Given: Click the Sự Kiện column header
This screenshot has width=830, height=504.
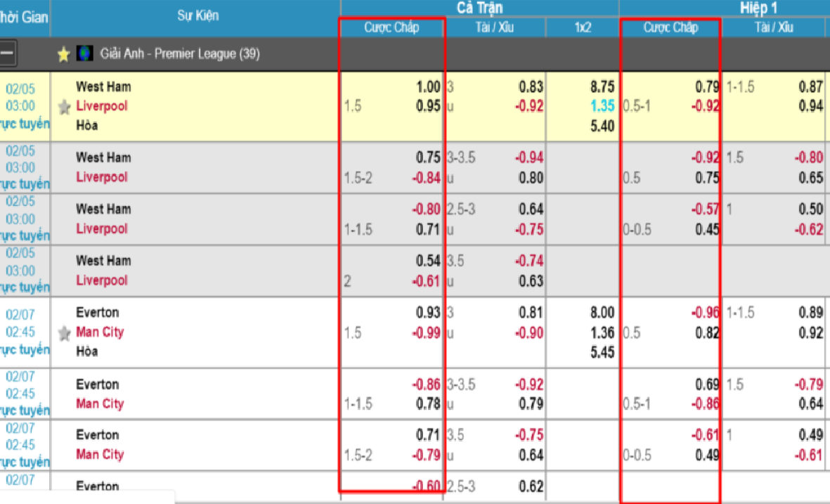Looking at the screenshot, I should (x=197, y=16).
